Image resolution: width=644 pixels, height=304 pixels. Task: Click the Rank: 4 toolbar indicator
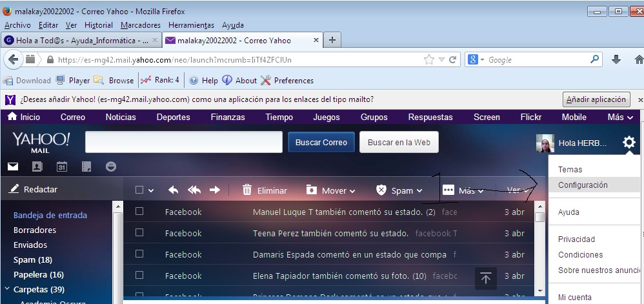pos(160,80)
